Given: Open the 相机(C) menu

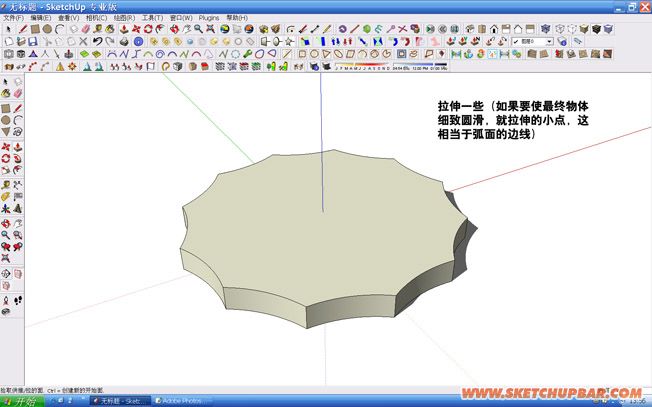Looking at the screenshot, I should tap(96, 18).
